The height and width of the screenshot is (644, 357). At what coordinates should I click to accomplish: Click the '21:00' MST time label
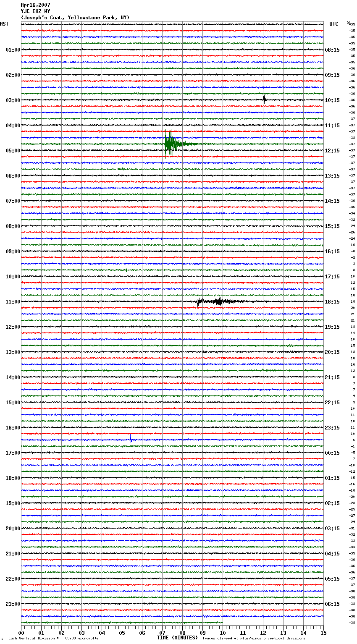(13, 554)
